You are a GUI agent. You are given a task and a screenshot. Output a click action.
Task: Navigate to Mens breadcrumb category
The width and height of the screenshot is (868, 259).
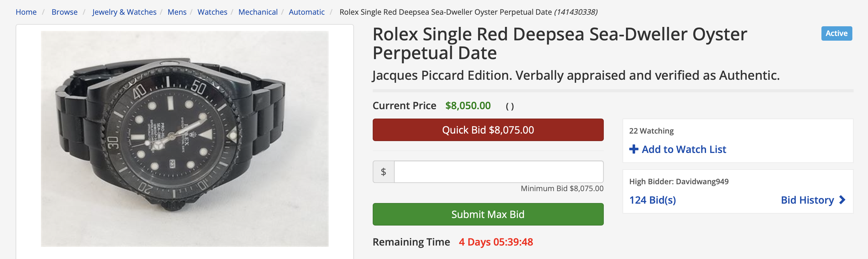tap(177, 12)
